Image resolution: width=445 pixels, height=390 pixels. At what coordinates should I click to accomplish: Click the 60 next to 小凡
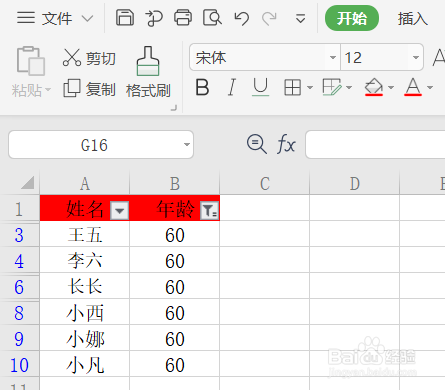click(x=175, y=365)
